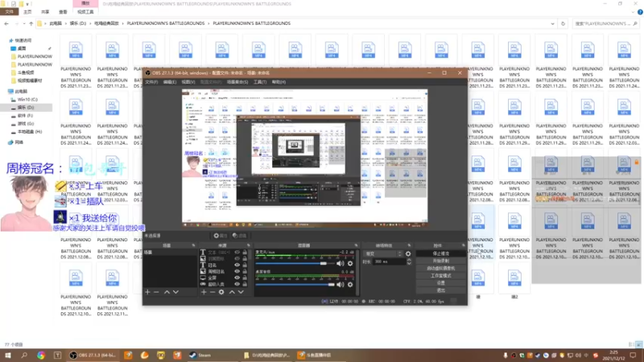Open taskbar search magnifier
The image size is (644, 362).
click(24, 355)
